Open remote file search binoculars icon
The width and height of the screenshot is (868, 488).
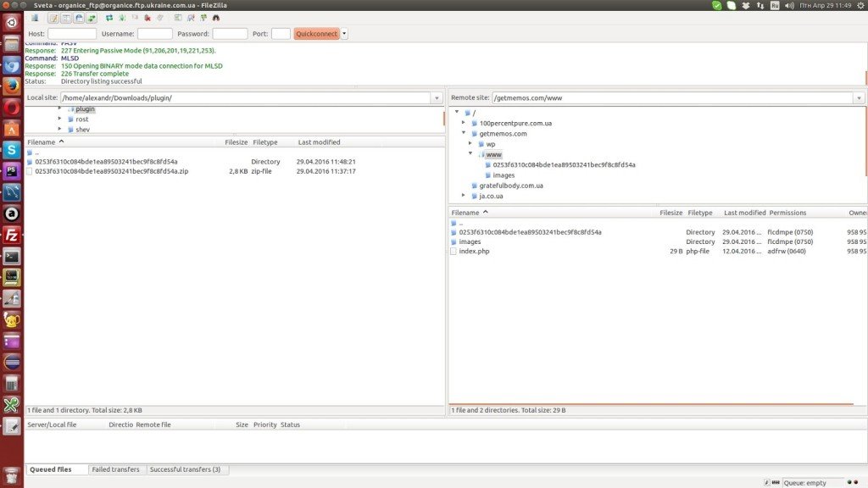(216, 18)
